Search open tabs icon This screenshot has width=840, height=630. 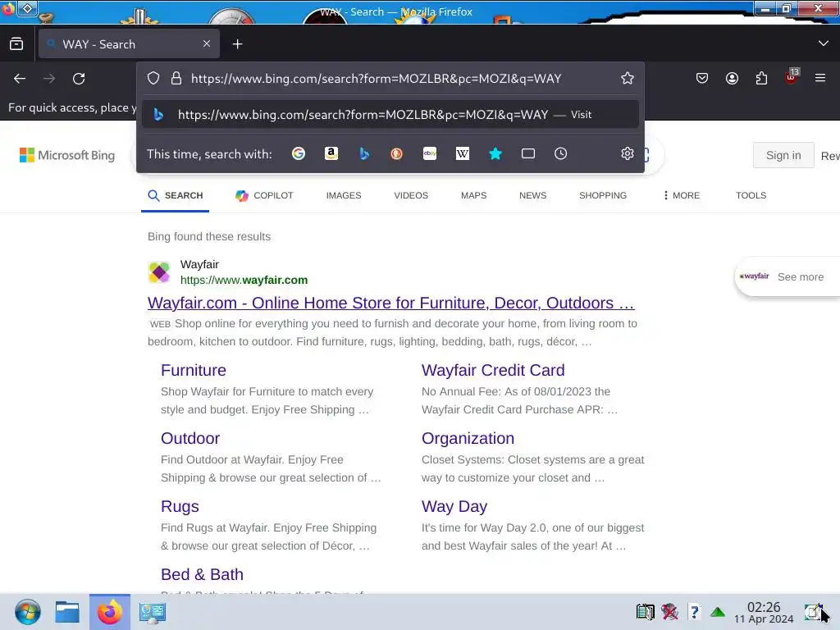click(x=528, y=153)
